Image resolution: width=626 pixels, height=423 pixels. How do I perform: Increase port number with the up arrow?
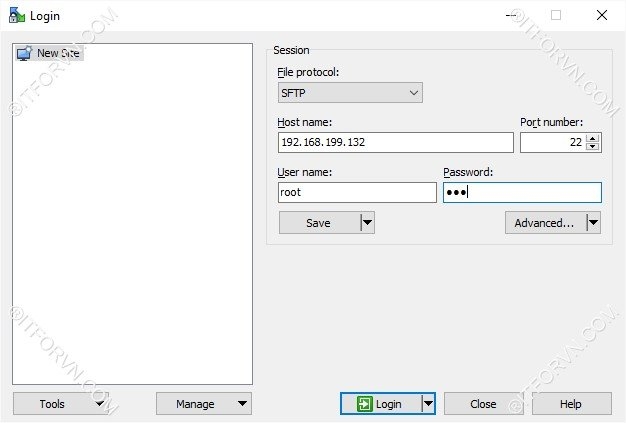(x=593, y=138)
